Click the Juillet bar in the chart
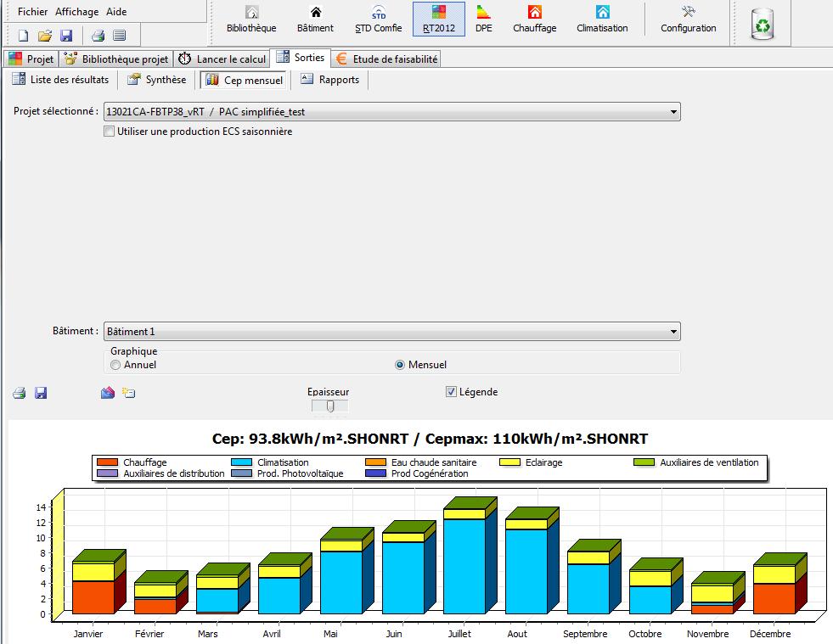This screenshot has height=644, width=833. 464,564
